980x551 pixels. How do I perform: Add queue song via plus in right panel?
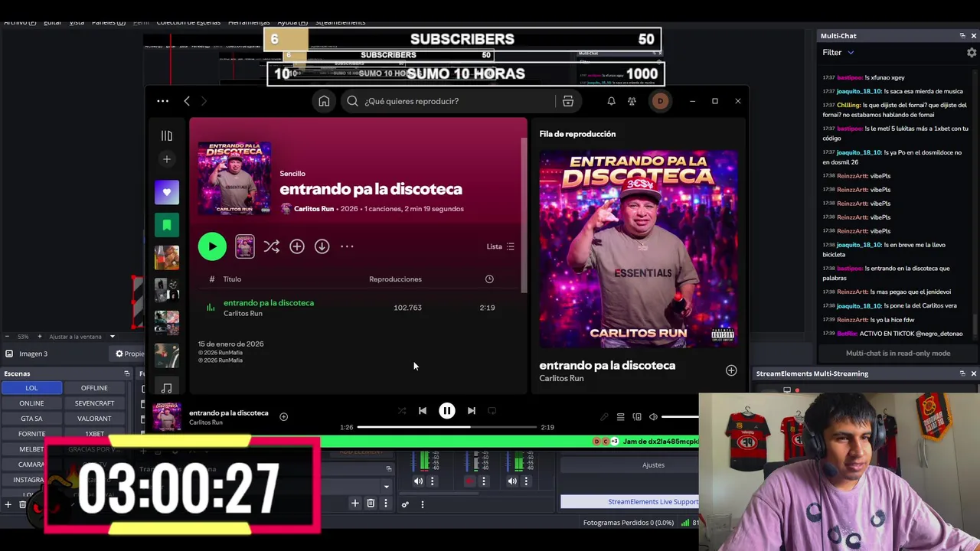pos(731,370)
